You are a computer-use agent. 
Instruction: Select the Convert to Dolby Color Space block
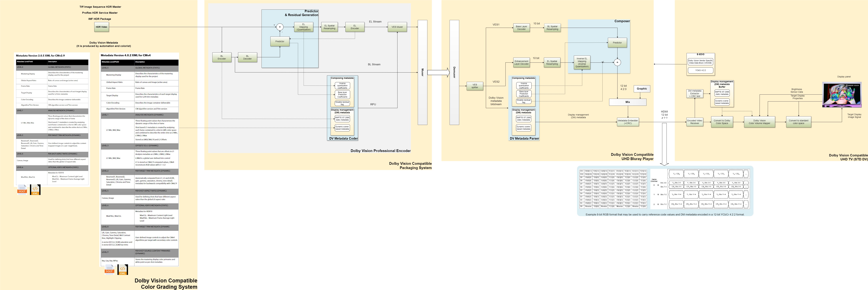coord(722,122)
